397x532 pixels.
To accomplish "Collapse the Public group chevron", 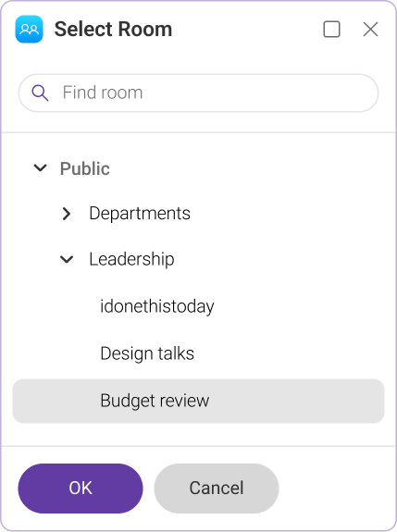I will (x=41, y=167).
